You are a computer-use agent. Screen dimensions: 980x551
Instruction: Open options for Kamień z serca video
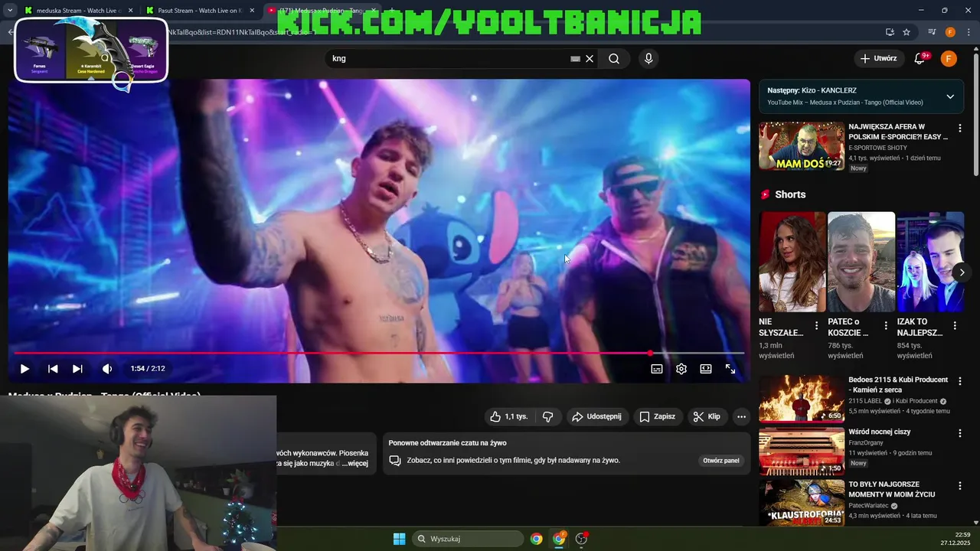pos(960,381)
